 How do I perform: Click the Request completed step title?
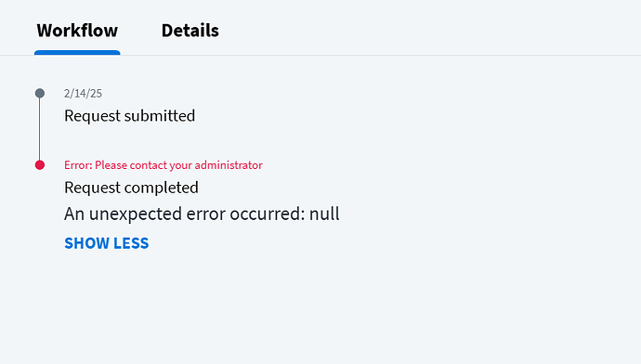(x=131, y=188)
